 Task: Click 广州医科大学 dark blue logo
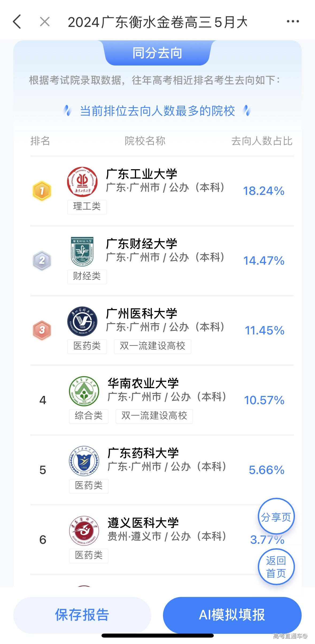point(82,321)
